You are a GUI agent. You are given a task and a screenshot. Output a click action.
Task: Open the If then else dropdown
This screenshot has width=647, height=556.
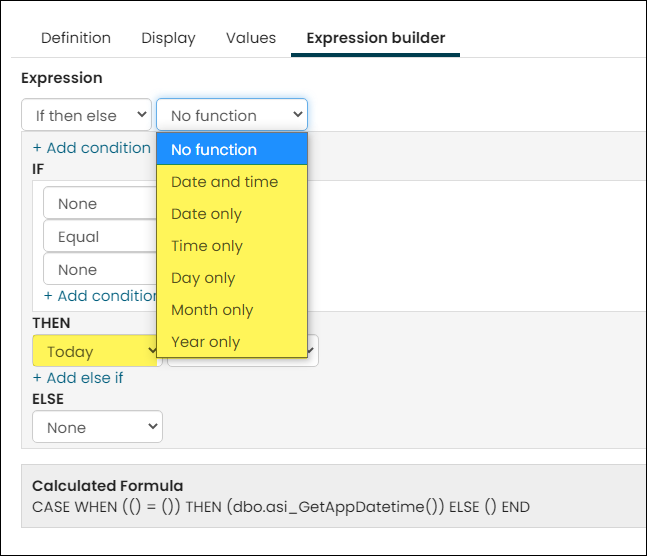point(87,115)
